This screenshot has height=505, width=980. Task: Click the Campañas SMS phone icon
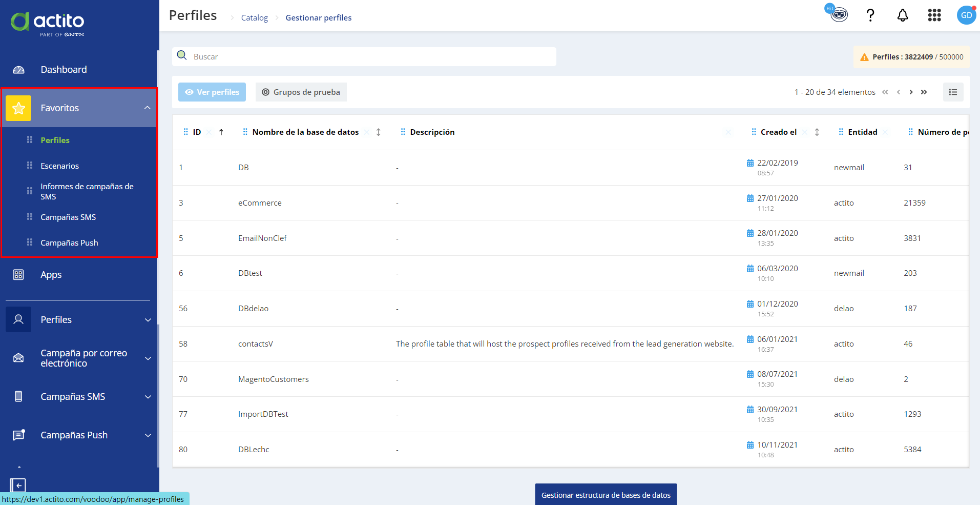18,396
